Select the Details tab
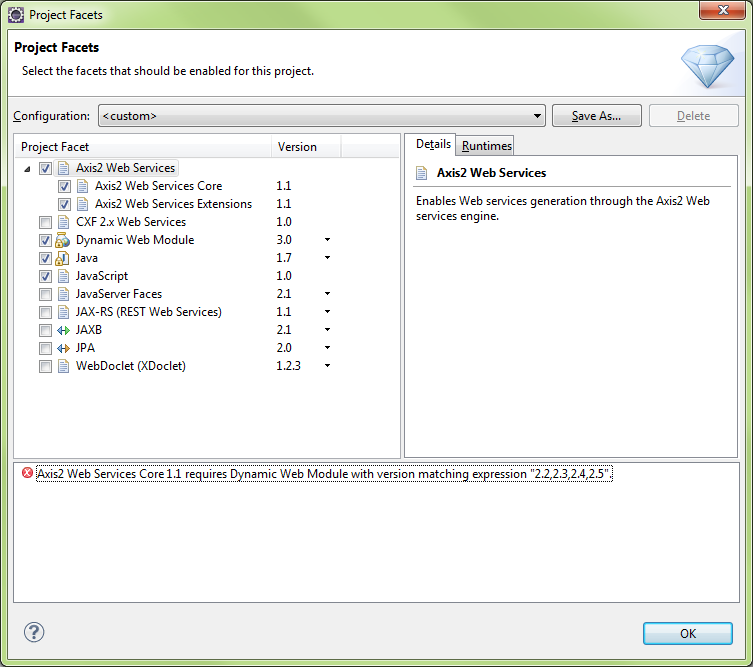Viewport: 753px width, 667px height. click(433, 144)
